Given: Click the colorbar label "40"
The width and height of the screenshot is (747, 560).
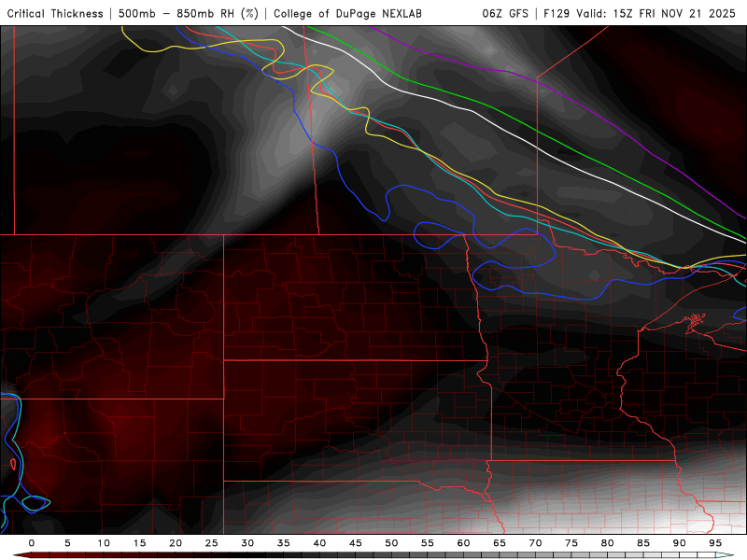Looking at the screenshot, I should (319, 543).
